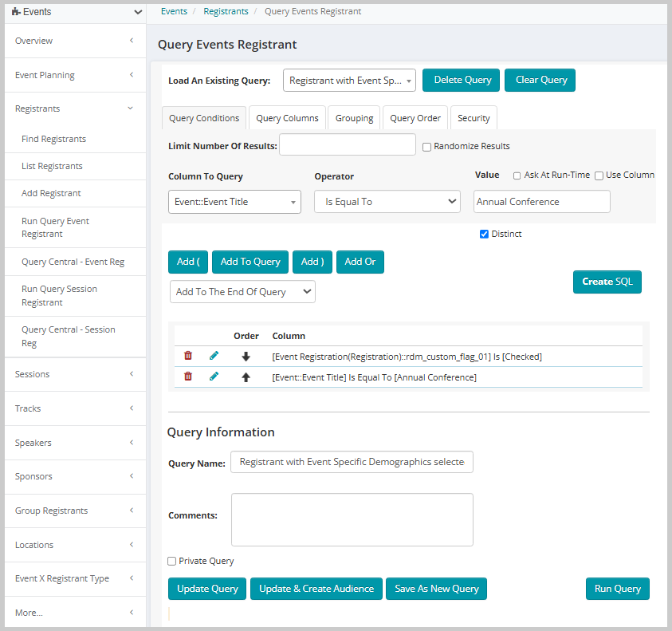Viewport: 672px width, 631px height.
Task: Open the Security tab
Action: [474, 118]
